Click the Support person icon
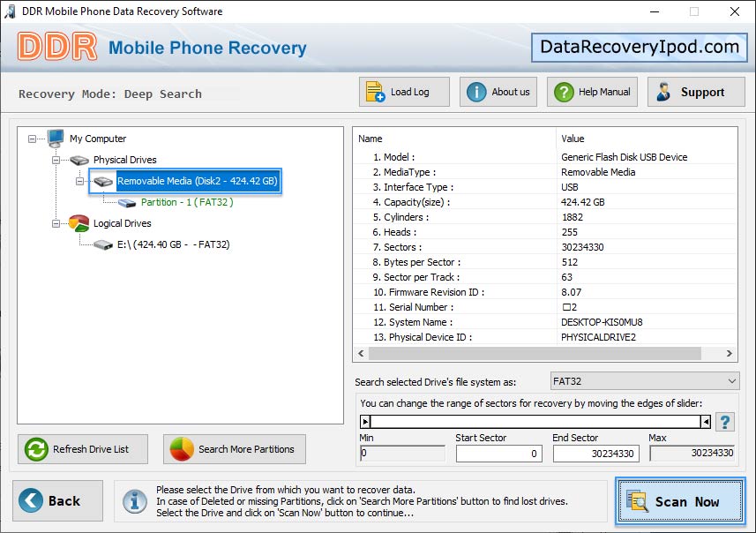The width and height of the screenshot is (756, 533). pyautogui.click(x=663, y=92)
